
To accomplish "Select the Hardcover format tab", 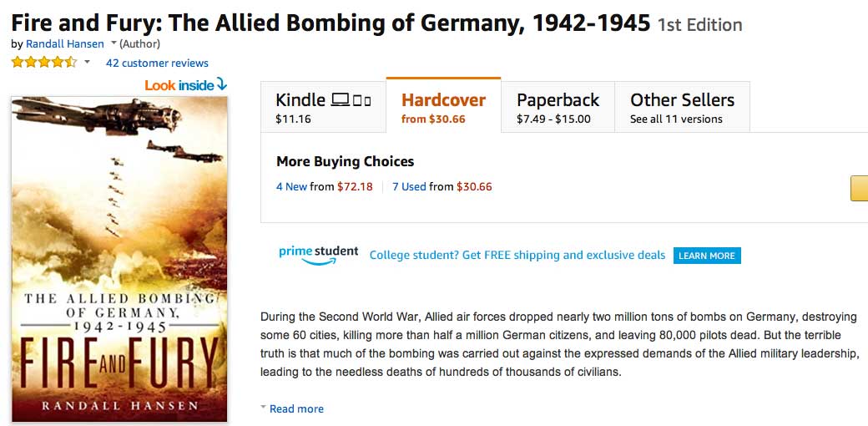I will point(443,108).
